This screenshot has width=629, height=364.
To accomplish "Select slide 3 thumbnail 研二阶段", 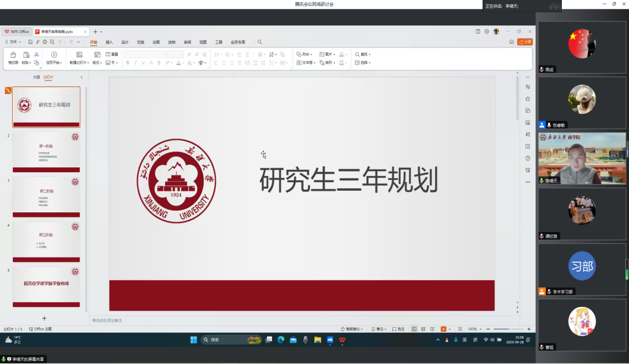I will coord(46,197).
